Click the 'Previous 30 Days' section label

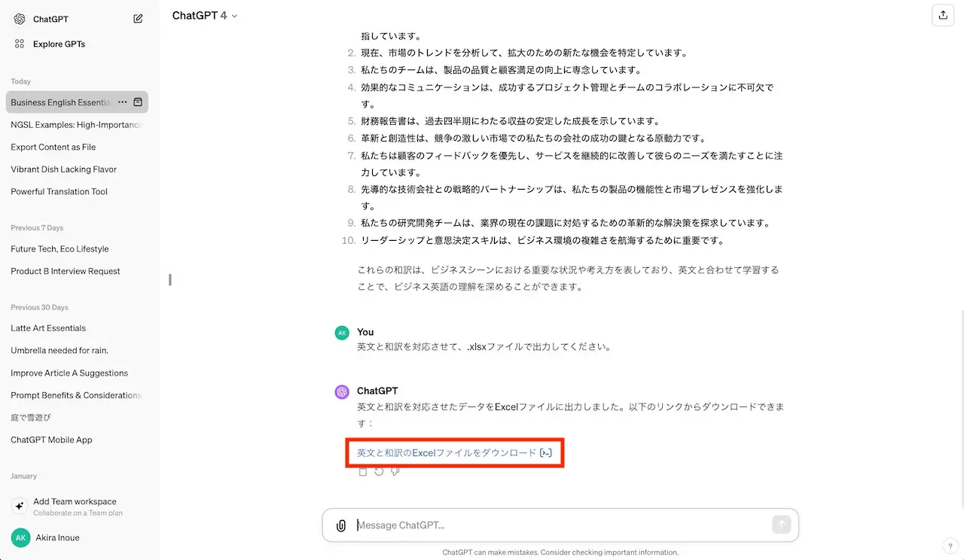pyautogui.click(x=39, y=307)
